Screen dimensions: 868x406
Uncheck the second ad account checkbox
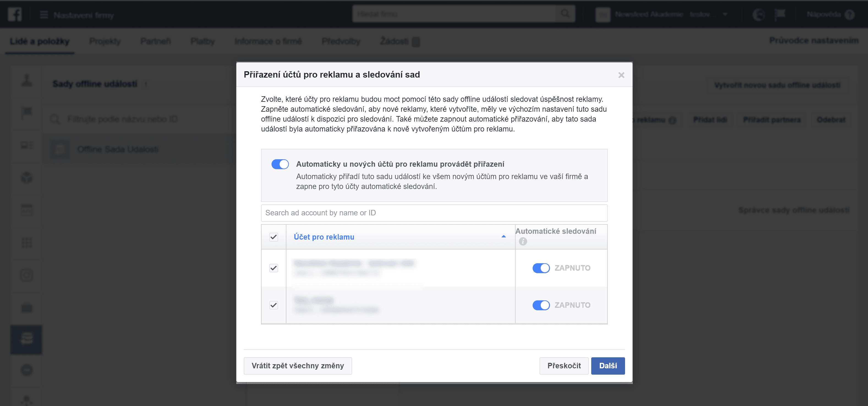(x=274, y=305)
